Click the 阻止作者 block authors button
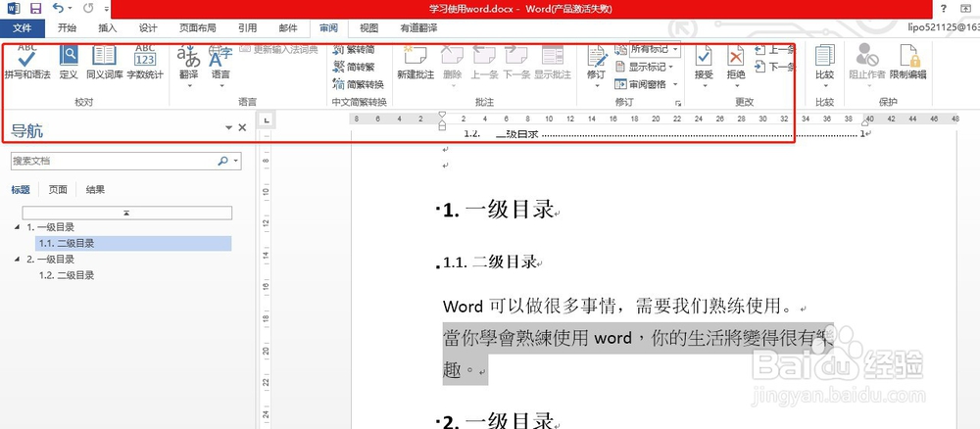The image size is (980, 429). (867, 66)
